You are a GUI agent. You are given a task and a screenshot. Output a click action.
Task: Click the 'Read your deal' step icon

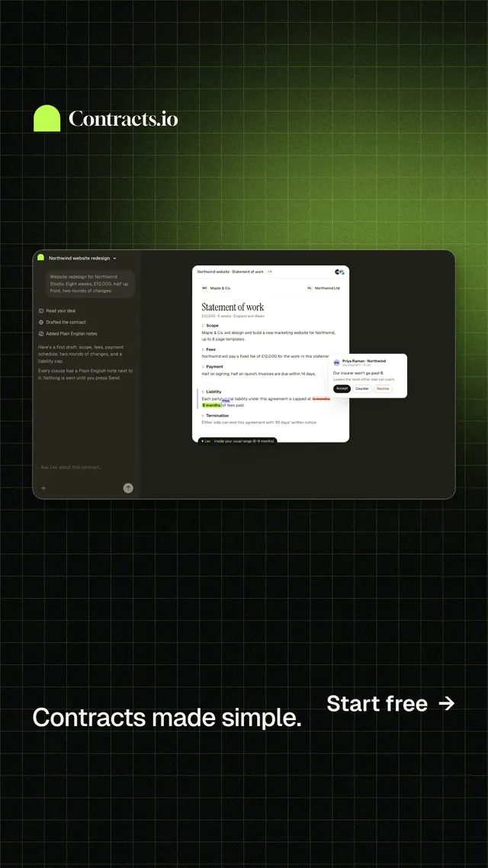(41, 311)
